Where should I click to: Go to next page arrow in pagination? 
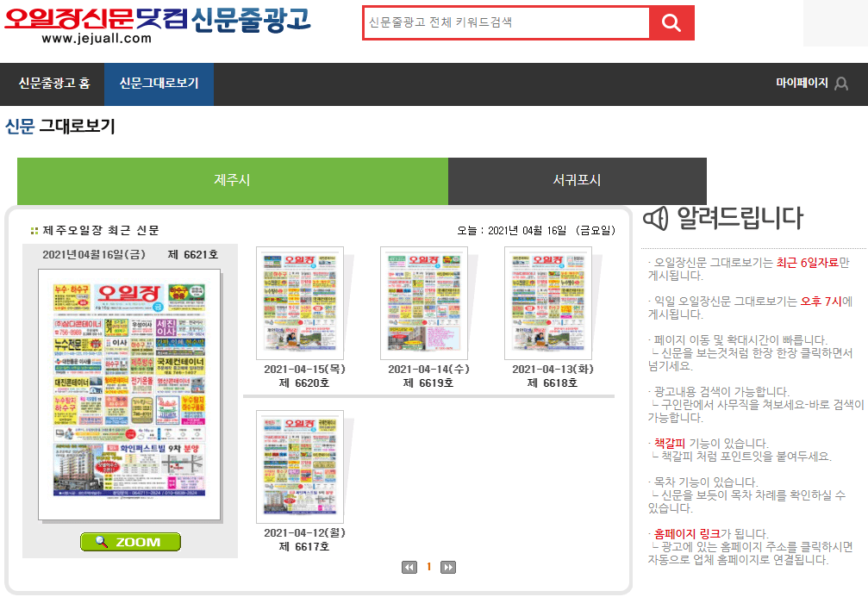click(448, 567)
